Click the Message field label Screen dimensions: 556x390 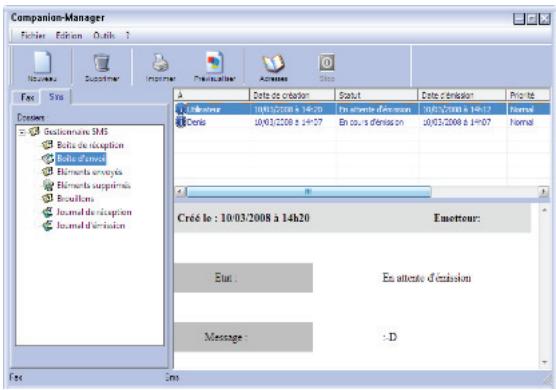point(226,337)
